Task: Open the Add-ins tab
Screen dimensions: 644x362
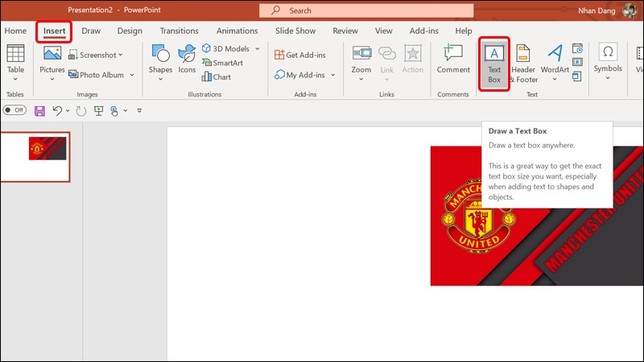Action: pyautogui.click(x=424, y=31)
